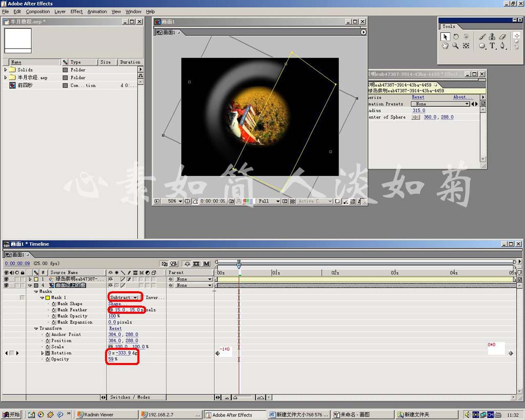Open the Window menu
Screen dimensions: 525x420
pos(133,11)
